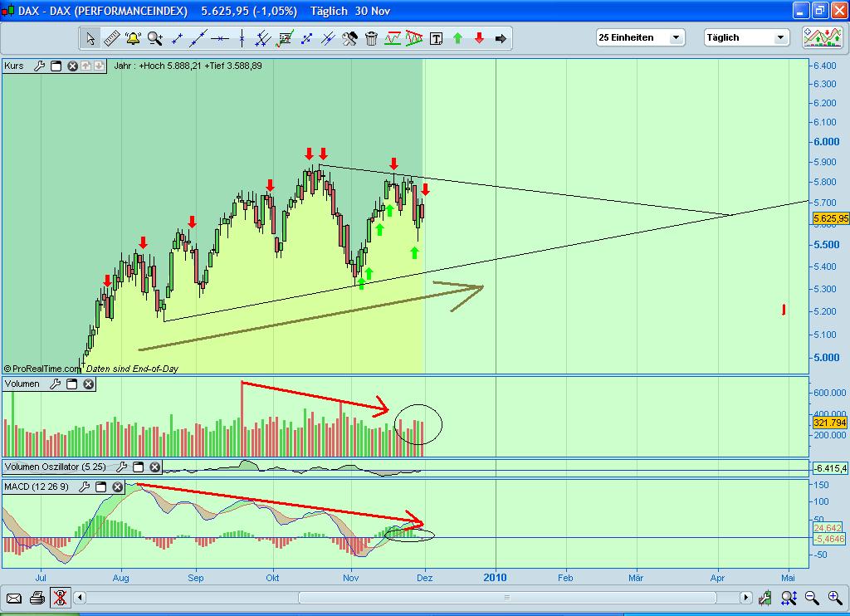The width and height of the screenshot is (850, 616).
Task: Select the pointer cursor tool
Action: 90,37
